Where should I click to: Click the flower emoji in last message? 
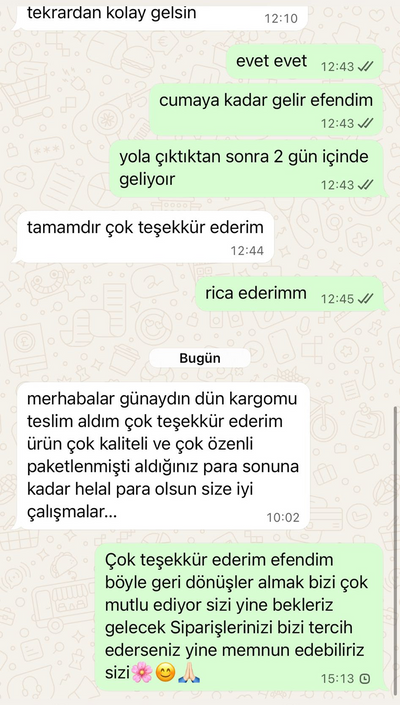(142, 674)
